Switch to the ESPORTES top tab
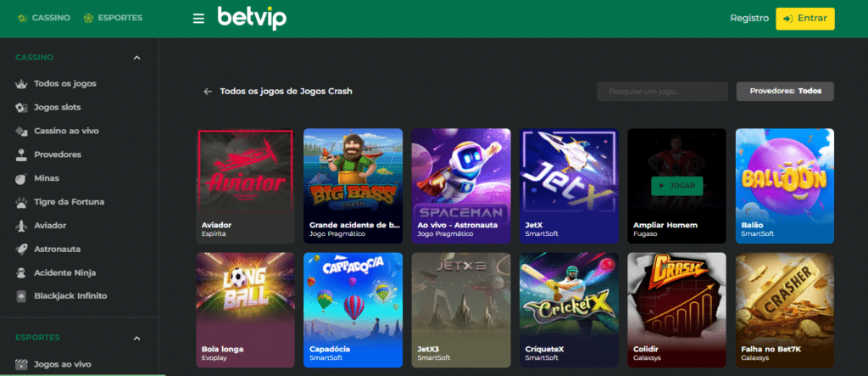 click(x=113, y=18)
